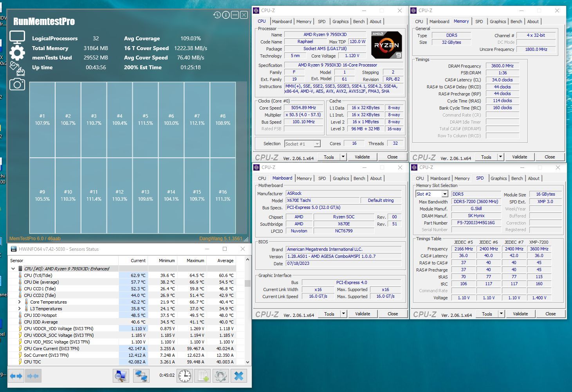
Task: Click the Validate button in CPU-Z
Action: pyautogui.click(x=362, y=156)
